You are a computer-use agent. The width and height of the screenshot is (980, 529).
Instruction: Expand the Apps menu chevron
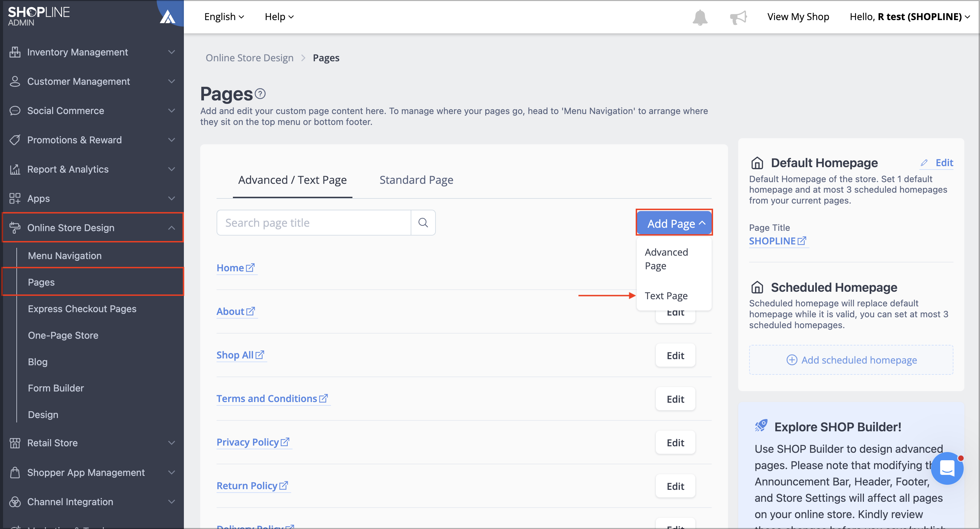pos(172,198)
